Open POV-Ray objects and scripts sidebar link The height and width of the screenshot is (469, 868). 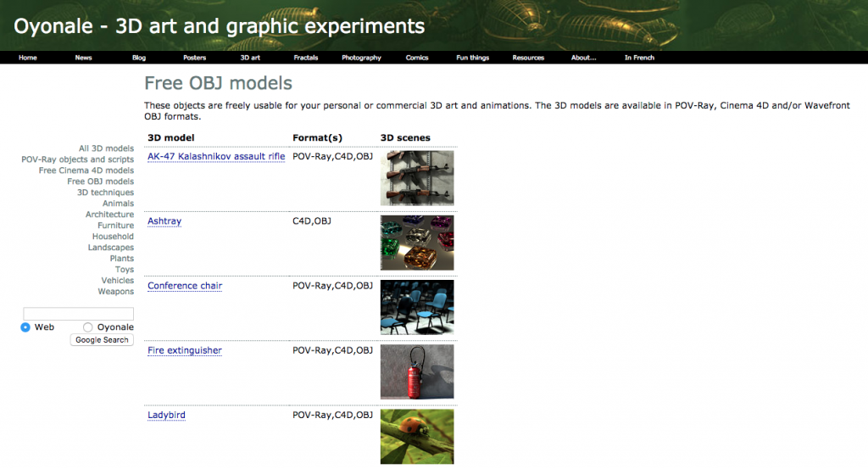pos(77,159)
